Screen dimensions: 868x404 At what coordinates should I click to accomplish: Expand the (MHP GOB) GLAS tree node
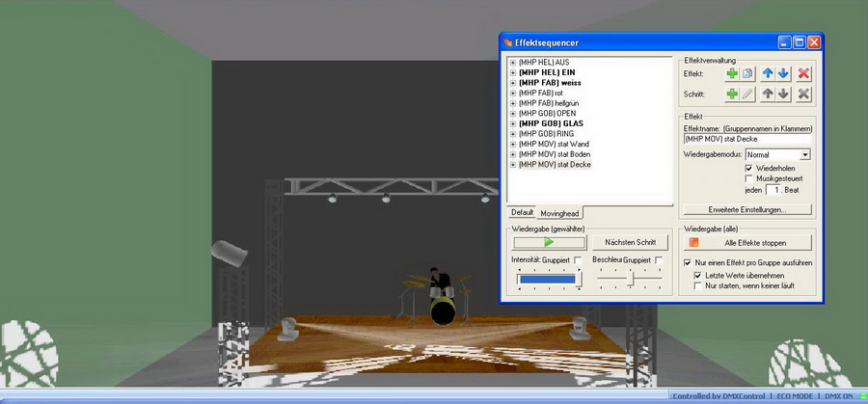(x=512, y=123)
